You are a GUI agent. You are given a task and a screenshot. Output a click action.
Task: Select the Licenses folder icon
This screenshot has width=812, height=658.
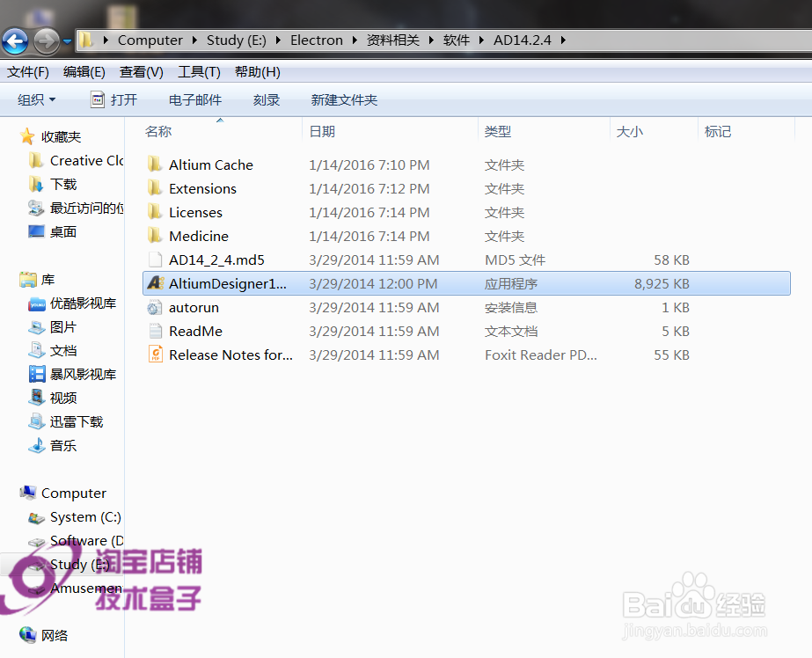pyautogui.click(x=154, y=212)
